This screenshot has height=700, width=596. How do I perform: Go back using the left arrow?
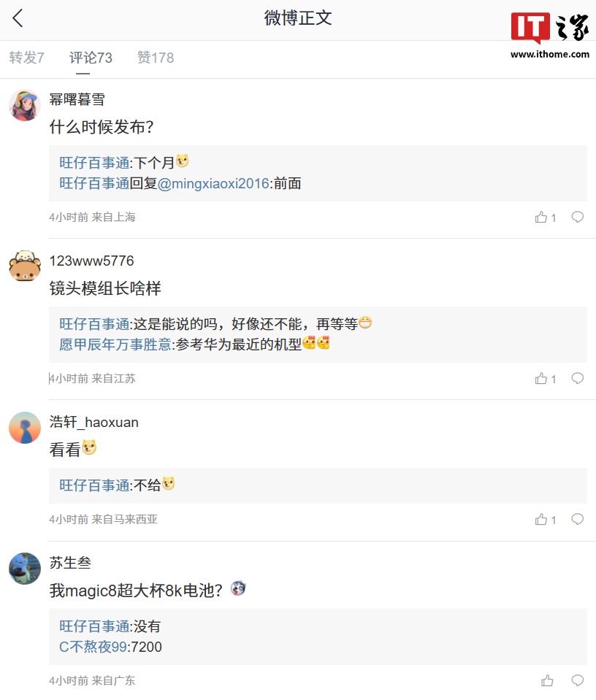[18, 19]
